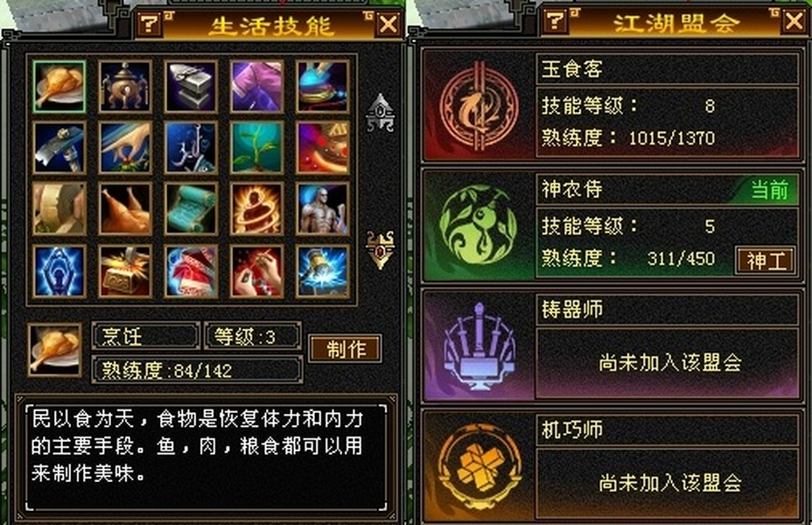Image resolution: width=812 pixels, height=525 pixels.
Task: Click the 制作 craft button
Action: (346, 348)
